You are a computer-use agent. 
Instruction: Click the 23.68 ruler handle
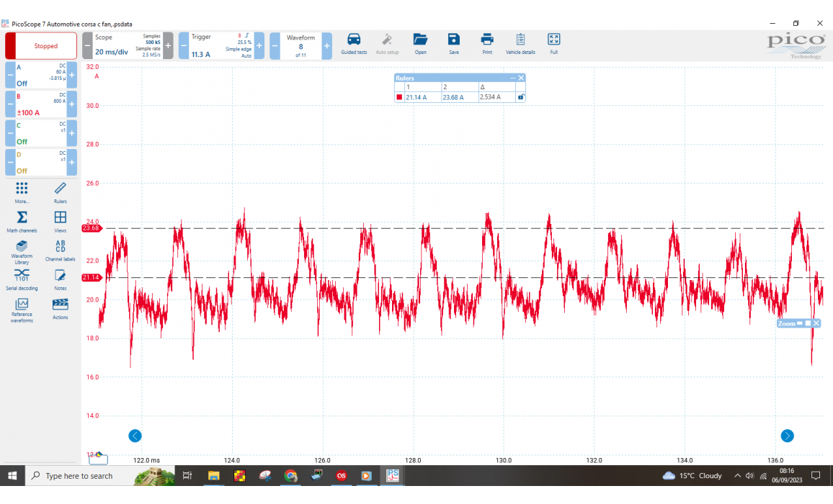[92, 228]
